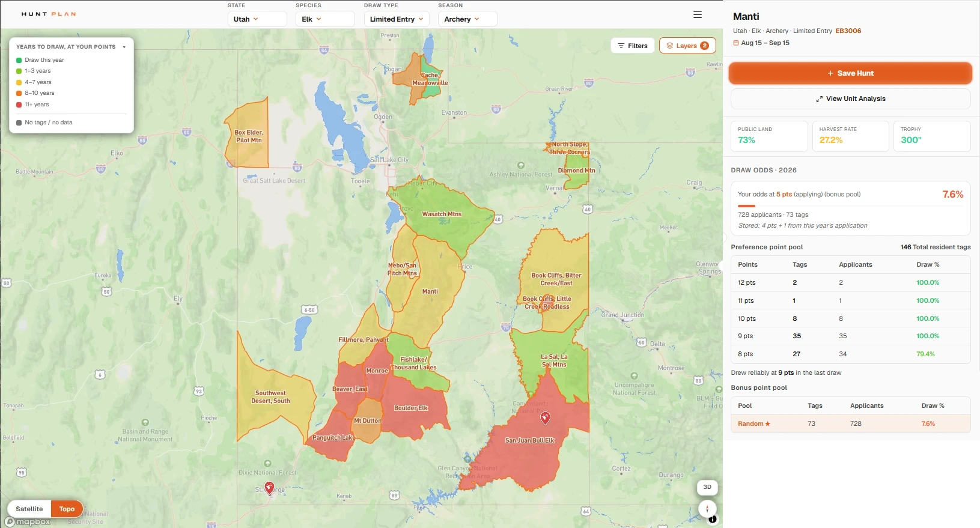
Task: Click the 7.6% odds value at 5 pts
Action: pos(952,195)
